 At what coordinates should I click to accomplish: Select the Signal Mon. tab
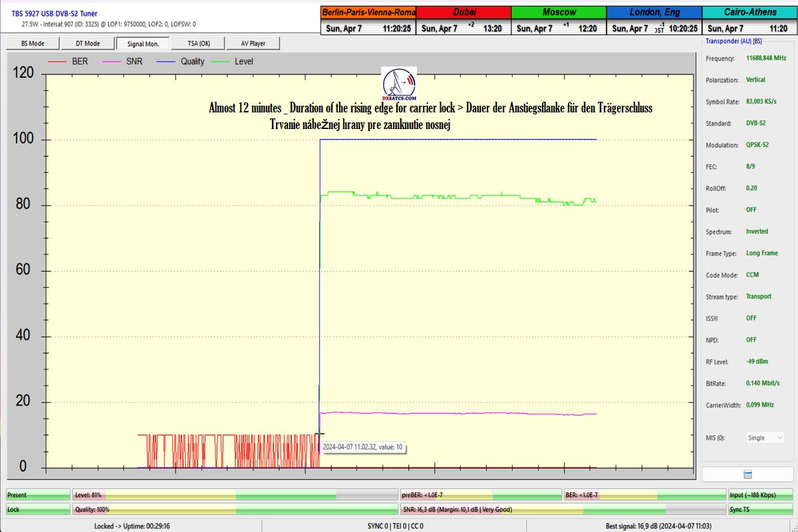click(x=143, y=43)
